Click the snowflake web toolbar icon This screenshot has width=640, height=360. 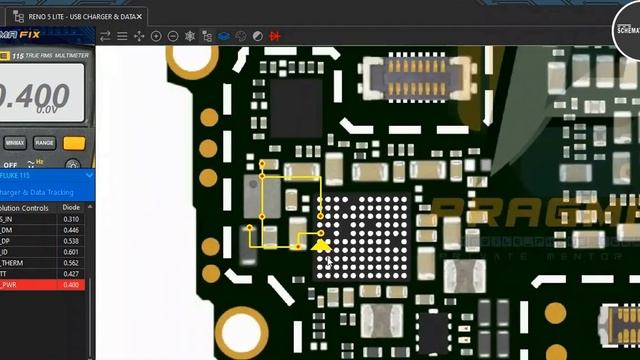point(190,36)
